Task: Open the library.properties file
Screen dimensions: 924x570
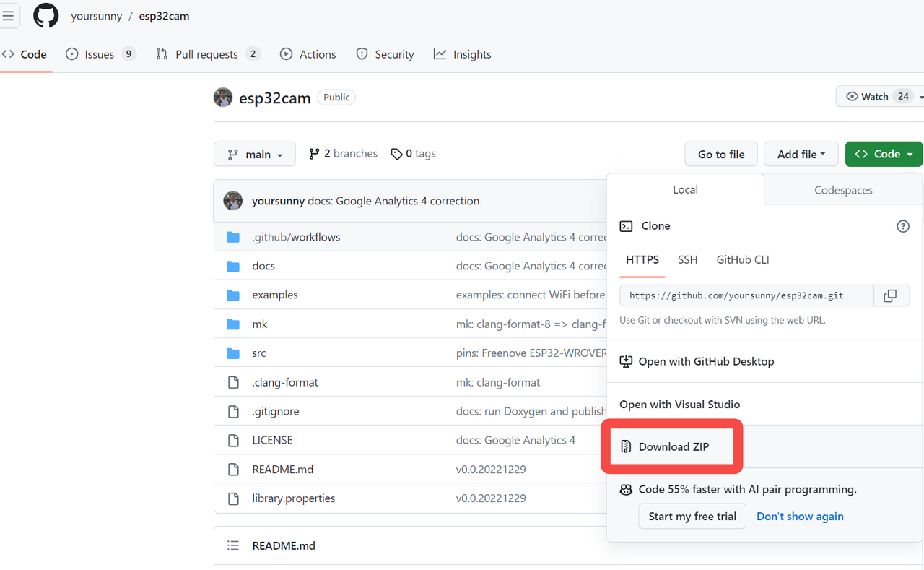Action: click(x=294, y=498)
